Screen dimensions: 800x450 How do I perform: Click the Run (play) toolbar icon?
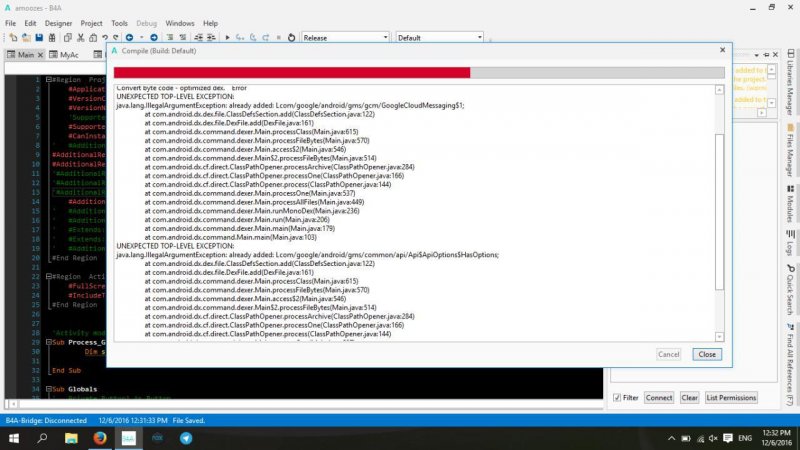click(x=228, y=38)
